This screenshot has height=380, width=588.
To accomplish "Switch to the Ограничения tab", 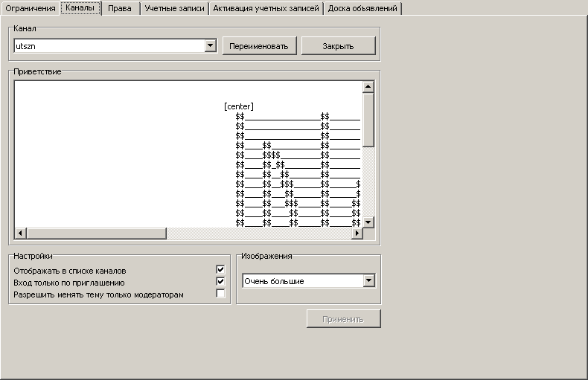I will pyautogui.click(x=31, y=9).
